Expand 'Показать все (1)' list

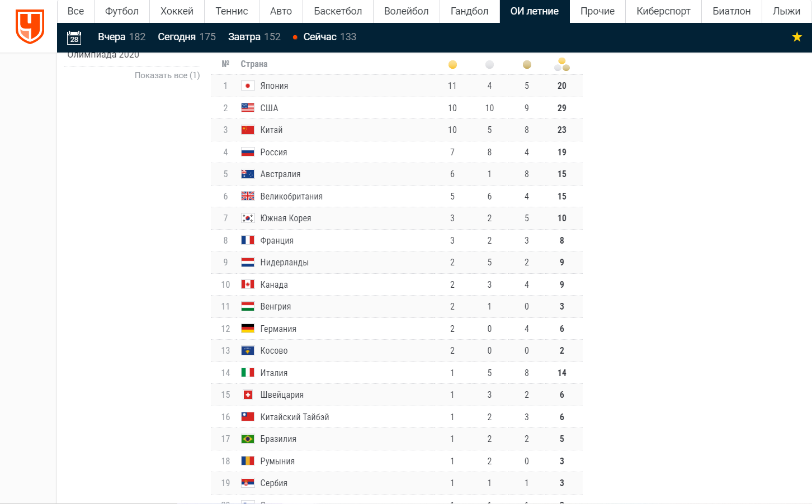coord(167,75)
